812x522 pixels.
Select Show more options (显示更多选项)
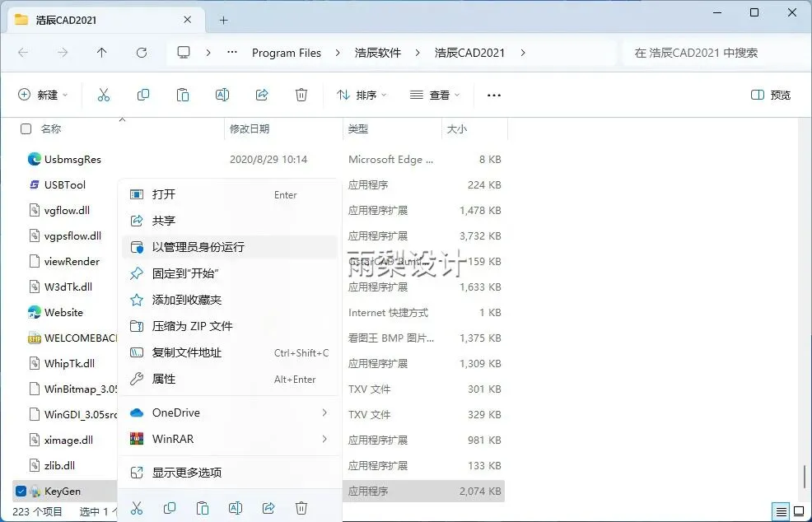[x=230, y=473]
